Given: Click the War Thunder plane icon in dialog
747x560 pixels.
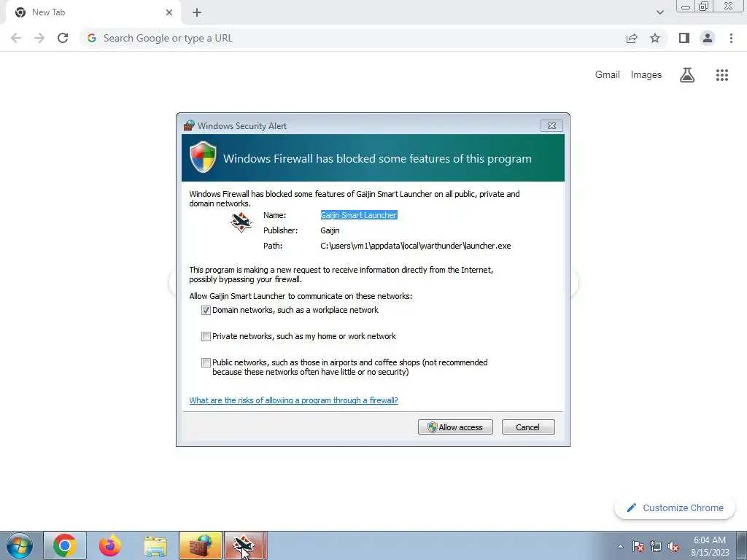Looking at the screenshot, I should tap(241, 222).
